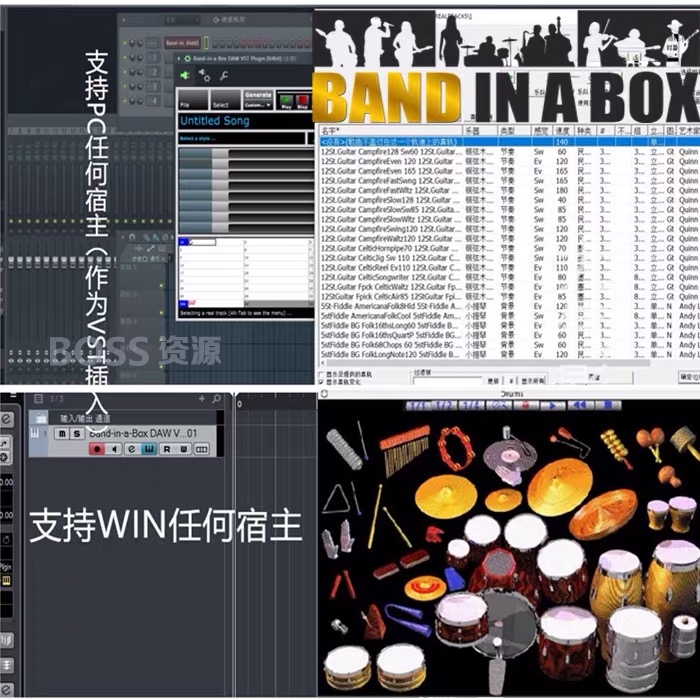Open the Custom dropdown under Generate

[x=258, y=105]
